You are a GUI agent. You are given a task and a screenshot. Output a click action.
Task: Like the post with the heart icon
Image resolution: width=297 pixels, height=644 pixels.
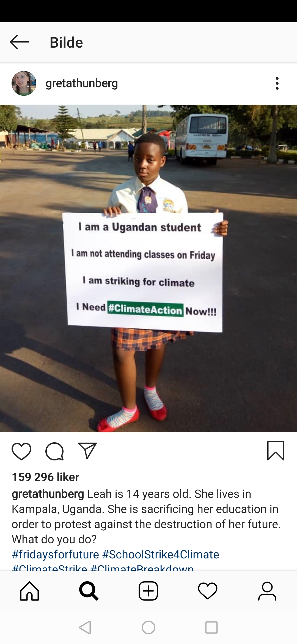click(x=21, y=451)
